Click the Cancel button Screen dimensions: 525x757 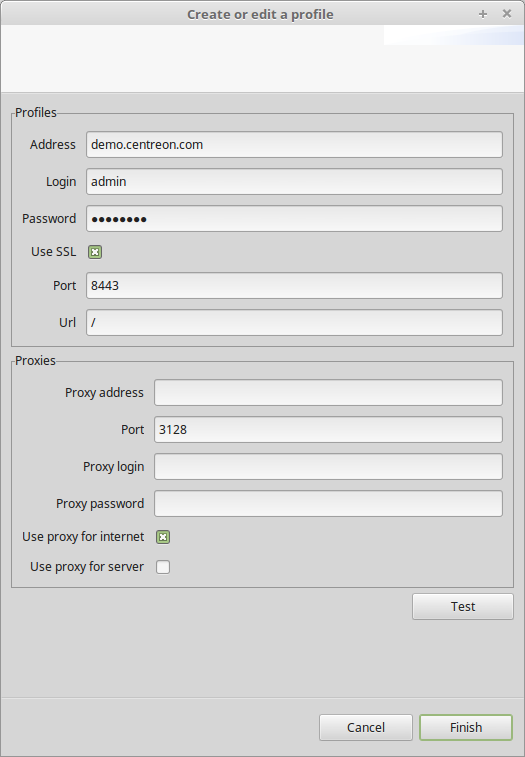pos(366,728)
